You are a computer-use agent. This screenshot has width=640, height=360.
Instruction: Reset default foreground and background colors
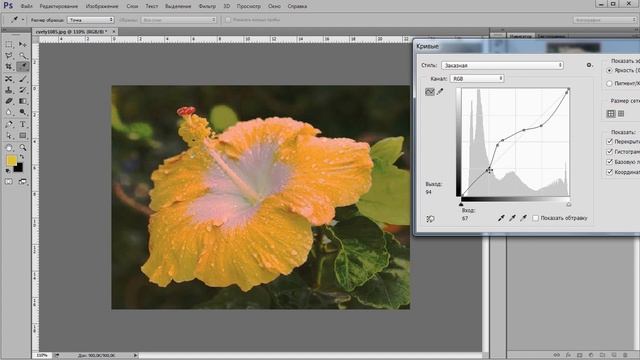[x=8, y=171]
